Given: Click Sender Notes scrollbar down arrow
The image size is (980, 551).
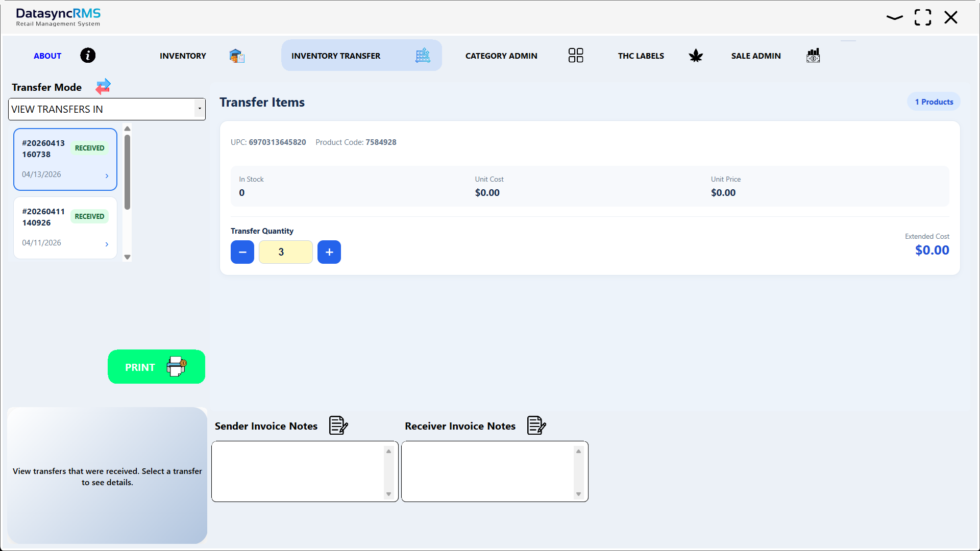Looking at the screenshot, I should pyautogui.click(x=389, y=494).
